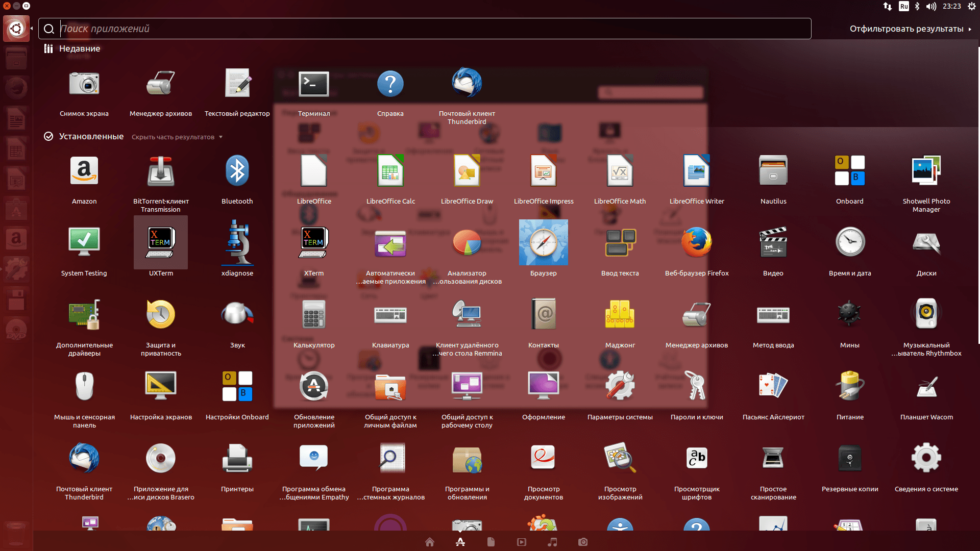This screenshot has width=980, height=551.
Task: Launch Клиент удалённого рабочего стола Remmina
Action: click(467, 315)
